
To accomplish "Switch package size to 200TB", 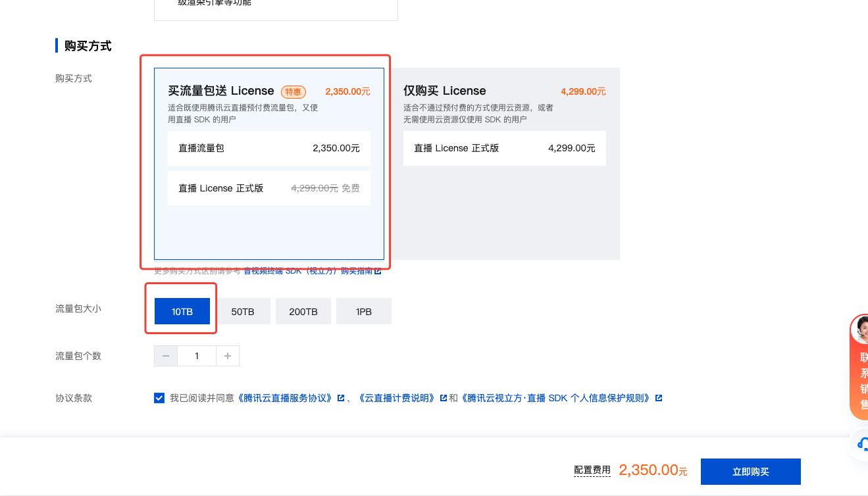I will 303,311.
